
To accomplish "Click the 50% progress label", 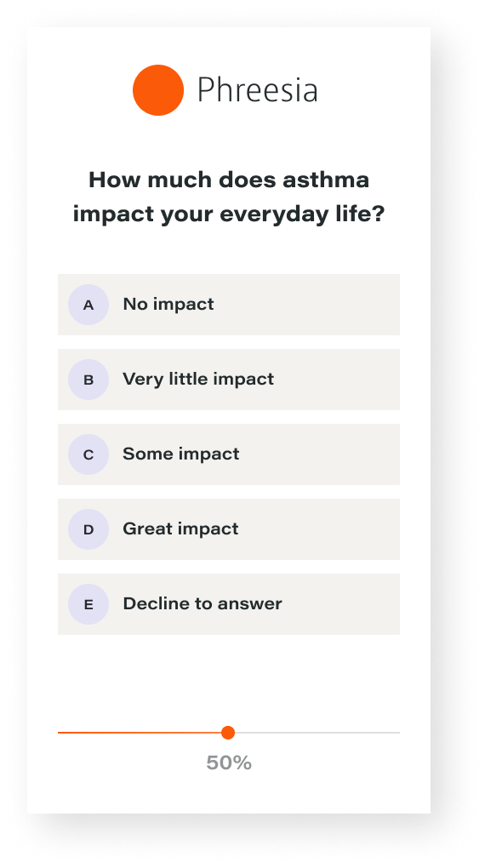I will coord(229,762).
